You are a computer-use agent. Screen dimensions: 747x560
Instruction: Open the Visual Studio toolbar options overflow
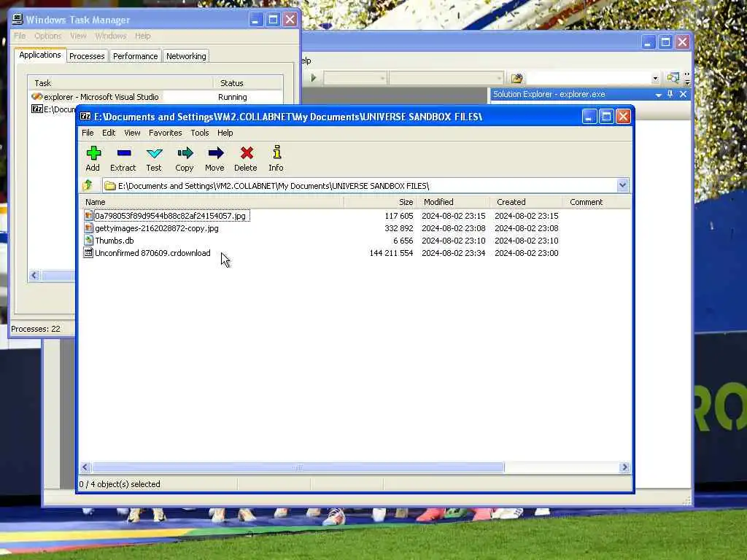click(x=687, y=78)
